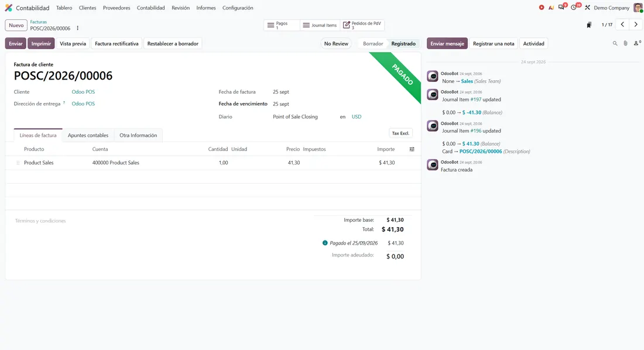644x350 pixels.
Task: Search messages with the chatter magnifier icon
Action: (615, 43)
